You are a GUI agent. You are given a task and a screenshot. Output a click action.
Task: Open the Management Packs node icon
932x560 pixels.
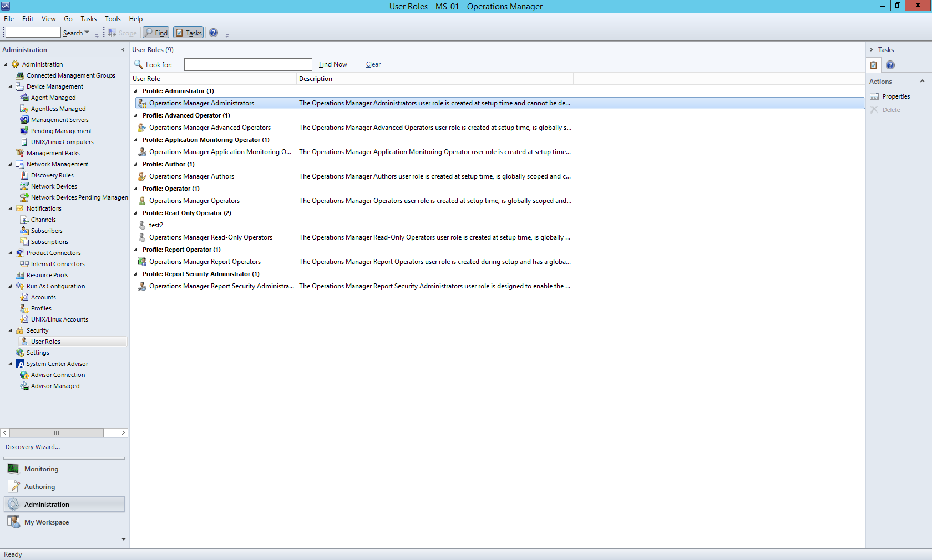(x=20, y=153)
